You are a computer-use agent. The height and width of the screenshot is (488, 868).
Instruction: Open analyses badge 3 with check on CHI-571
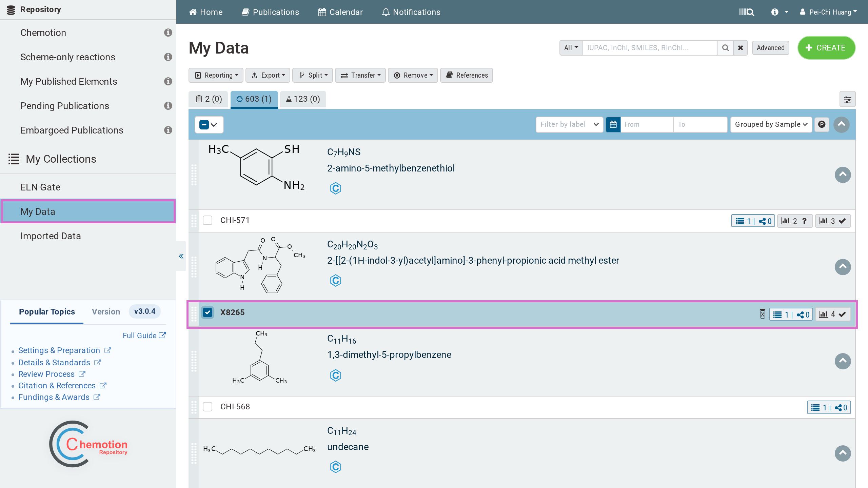[x=832, y=221]
